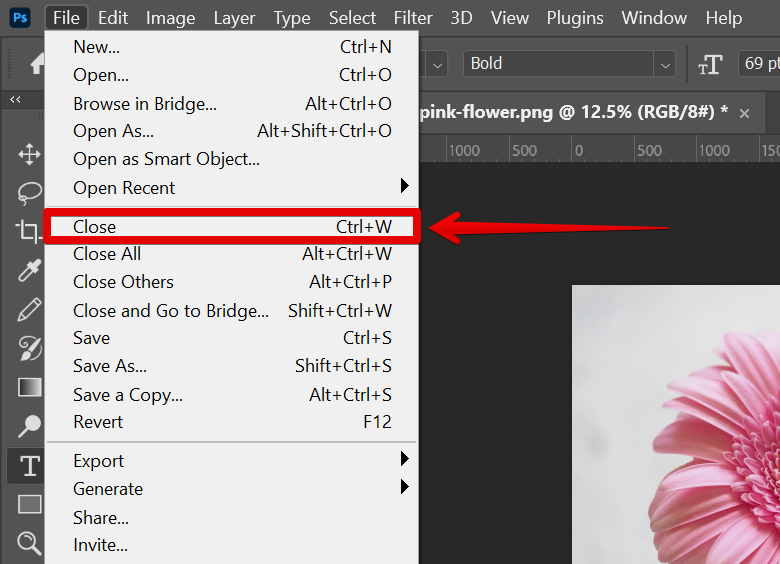Choose Close All menu entry
Screen dimensions: 780x564
231,254
